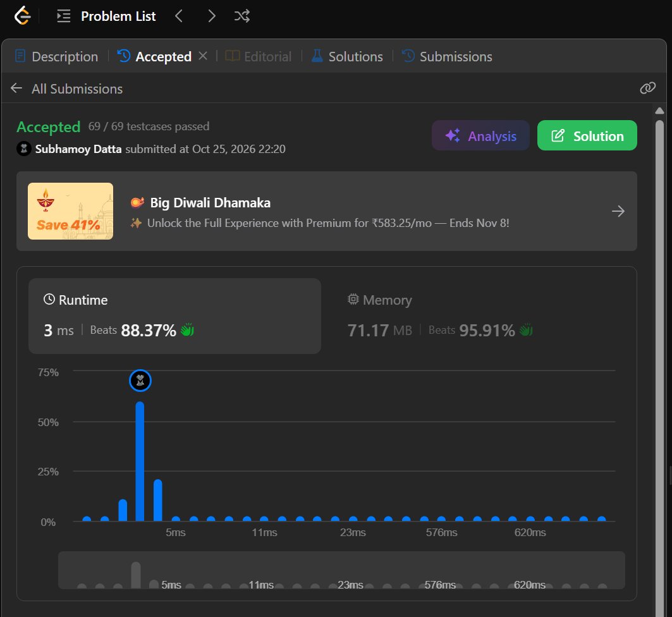Click the tallest blue runtime bar
This screenshot has width=672, height=617.
click(x=140, y=461)
